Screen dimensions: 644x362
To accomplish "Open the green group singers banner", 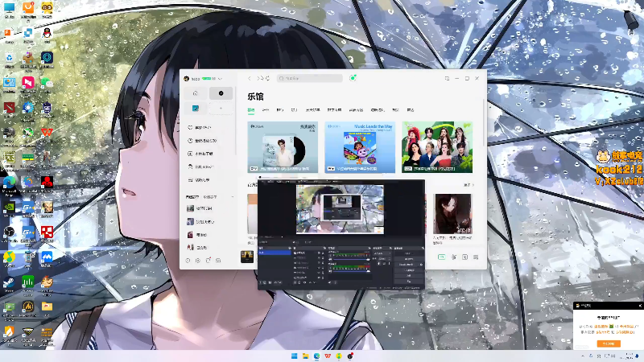I will [437, 147].
